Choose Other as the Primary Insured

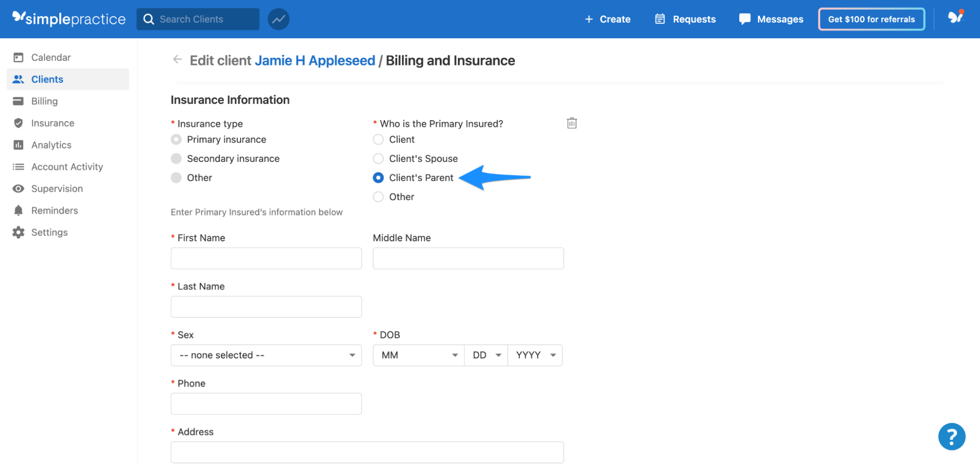tap(378, 196)
